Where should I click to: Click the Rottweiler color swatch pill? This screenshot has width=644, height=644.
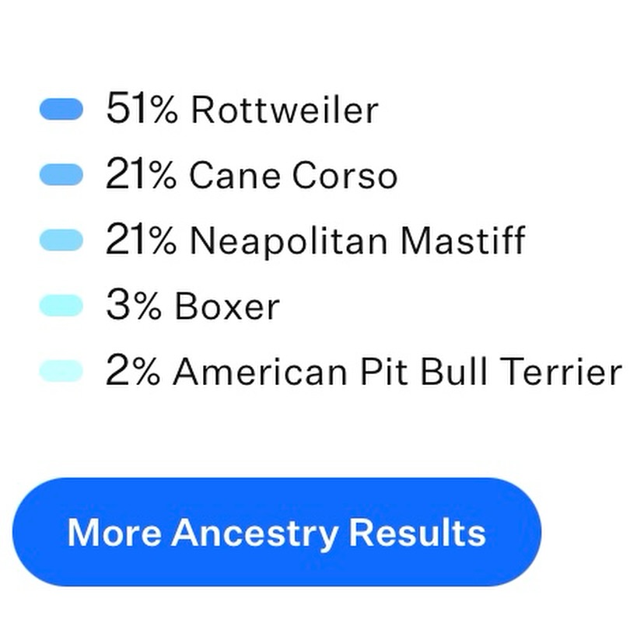pyautogui.click(x=61, y=110)
